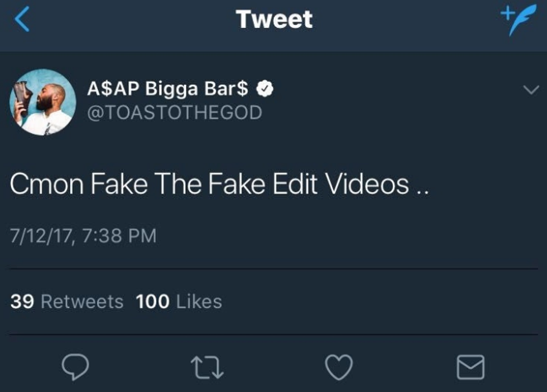Go back using the left arrow

22,21
